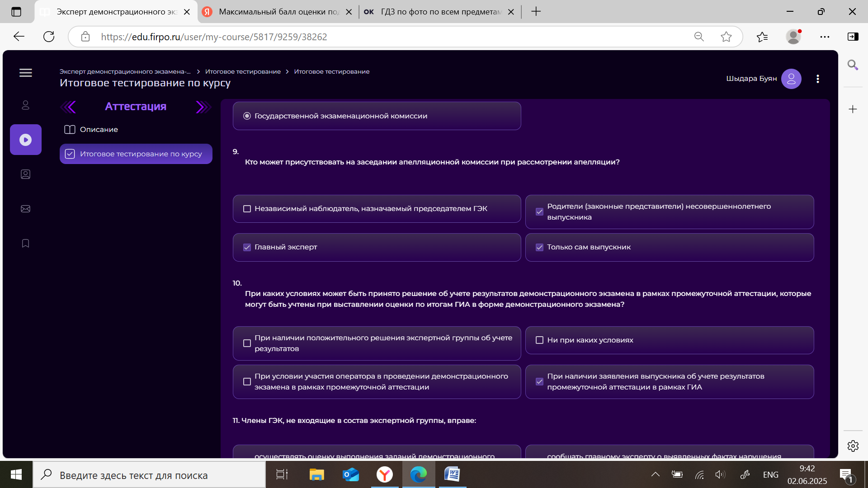Open the three-dot user options menu
The height and width of the screenshot is (488, 868).
pyautogui.click(x=818, y=79)
